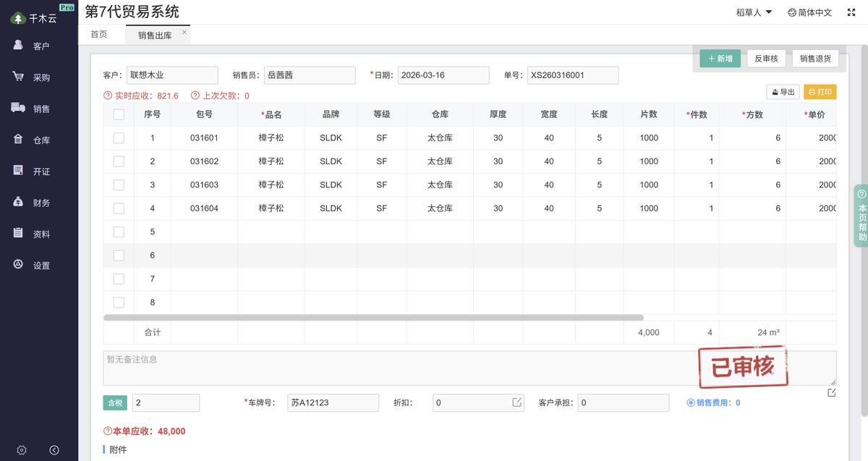Screen dimensions: 868x461
Task: Expand the discount field edit icon
Action: tap(517, 402)
